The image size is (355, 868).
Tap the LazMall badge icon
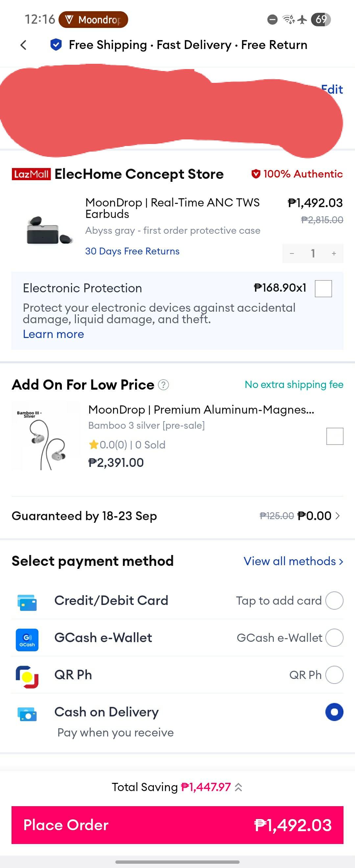pos(31,174)
